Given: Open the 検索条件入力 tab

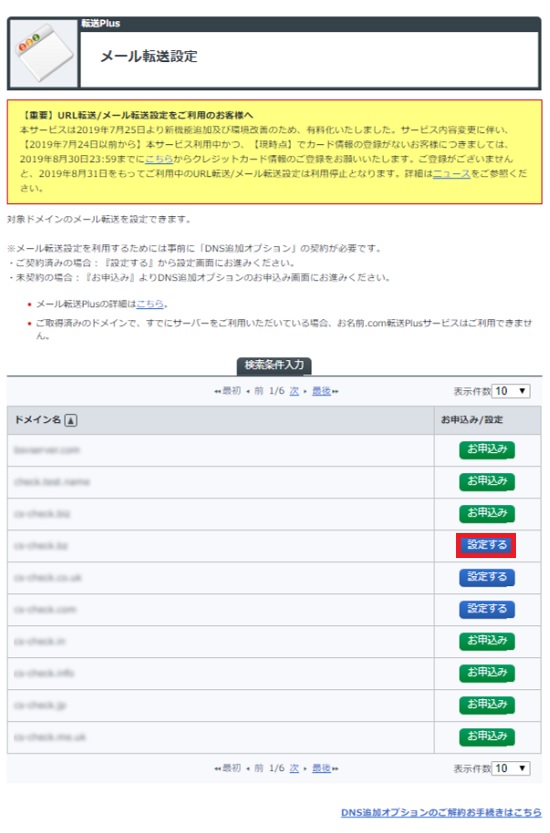Looking at the screenshot, I should [274, 366].
